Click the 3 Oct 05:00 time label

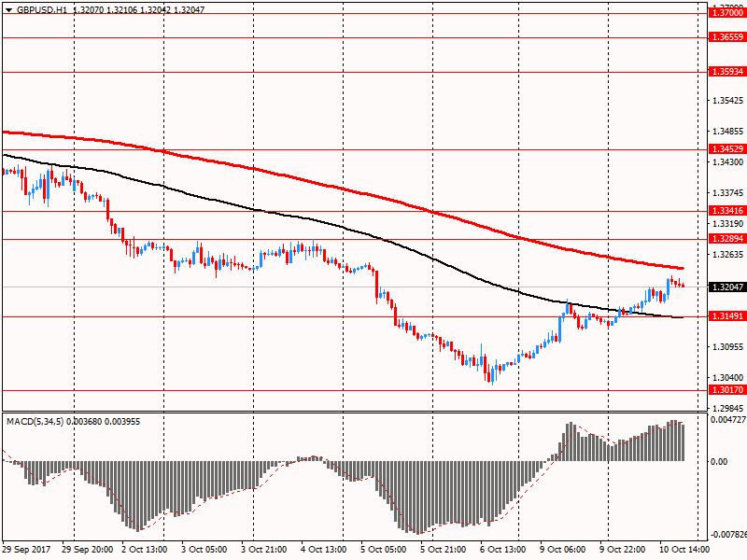[204, 550]
